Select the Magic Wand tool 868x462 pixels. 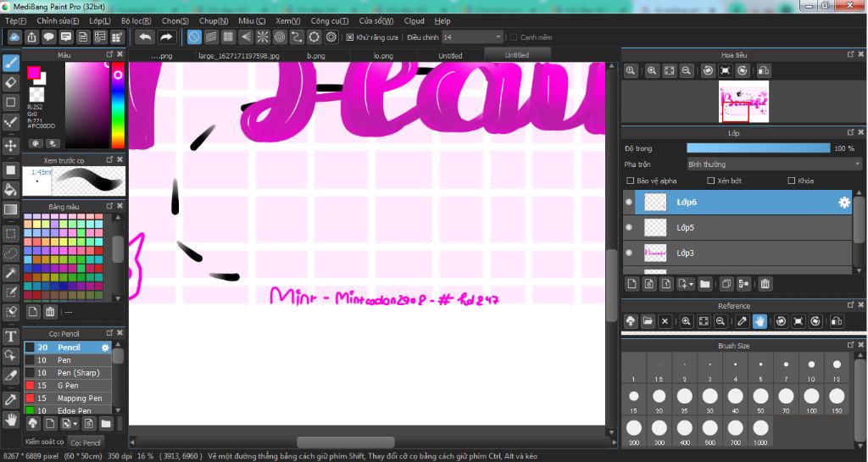10,272
